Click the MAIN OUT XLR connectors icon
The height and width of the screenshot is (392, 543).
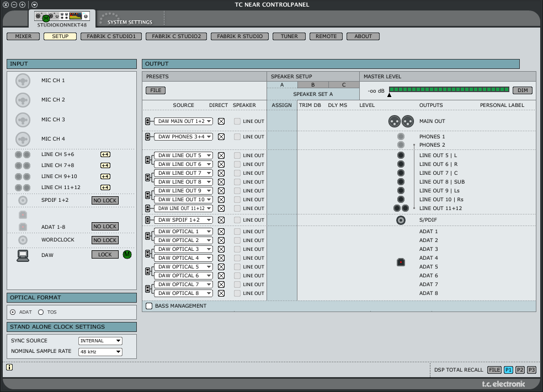(x=401, y=121)
